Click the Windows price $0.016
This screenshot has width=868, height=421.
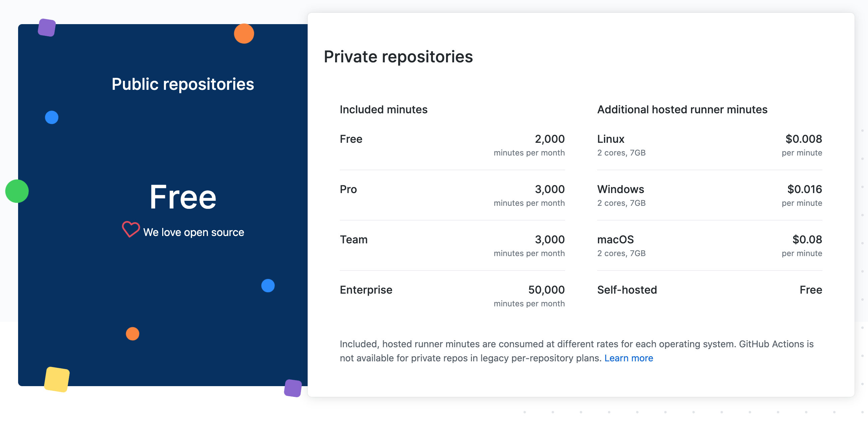tap(805, 189)
